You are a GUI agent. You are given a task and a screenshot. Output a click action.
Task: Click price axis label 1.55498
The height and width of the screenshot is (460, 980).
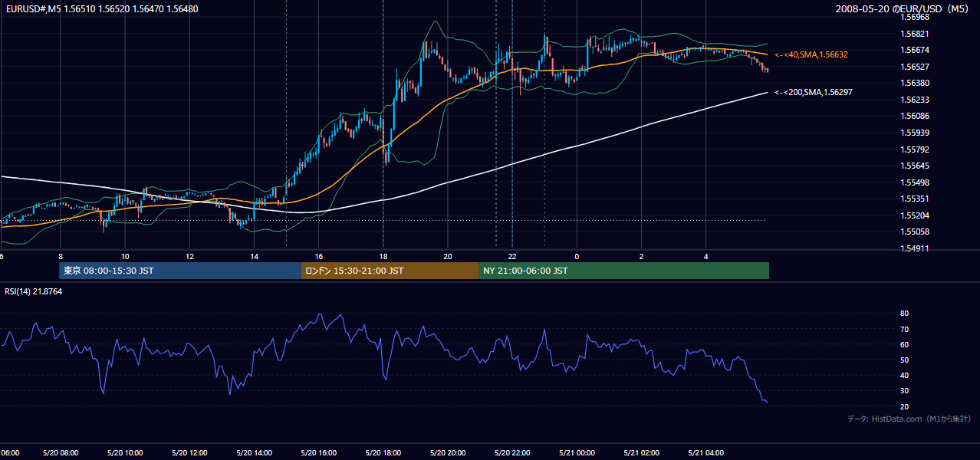[x=915, y=182]
